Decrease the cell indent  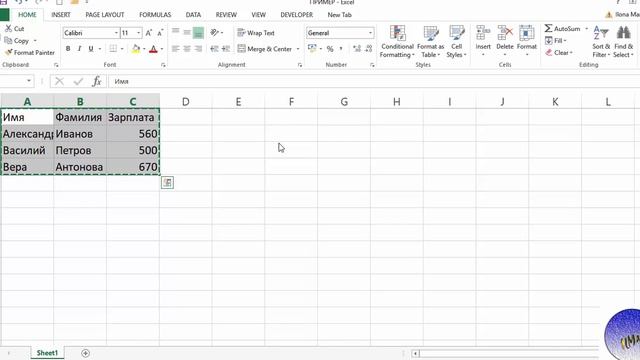pyautogui.click(x=214, y=49)
